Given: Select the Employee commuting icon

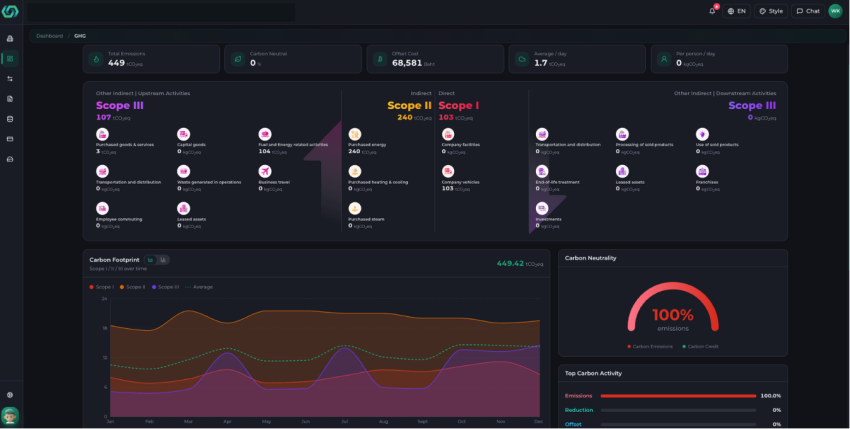Looking at the screenshot, I should point(102,208).
